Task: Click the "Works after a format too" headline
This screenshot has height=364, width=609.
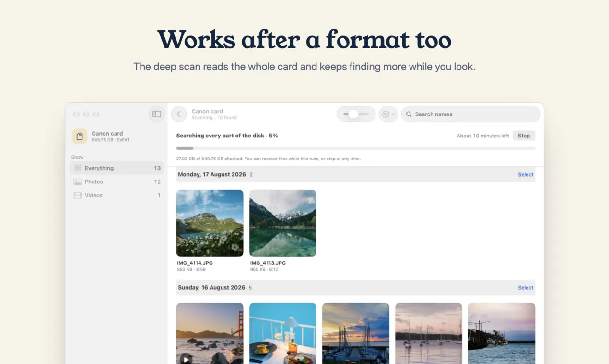Action: coord(304,39)
